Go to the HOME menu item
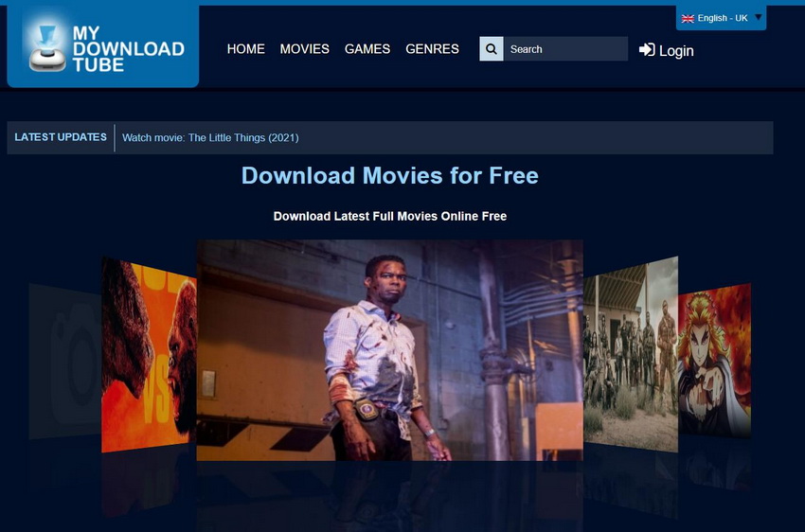Image resolution: width=805 pixels, height=532 pixels. (246, 49)
